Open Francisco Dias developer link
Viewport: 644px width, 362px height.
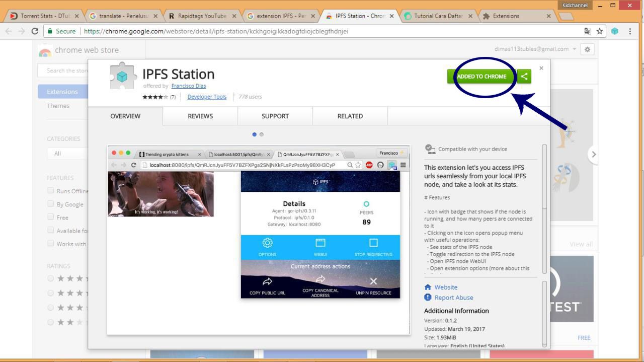click(189, 86)
